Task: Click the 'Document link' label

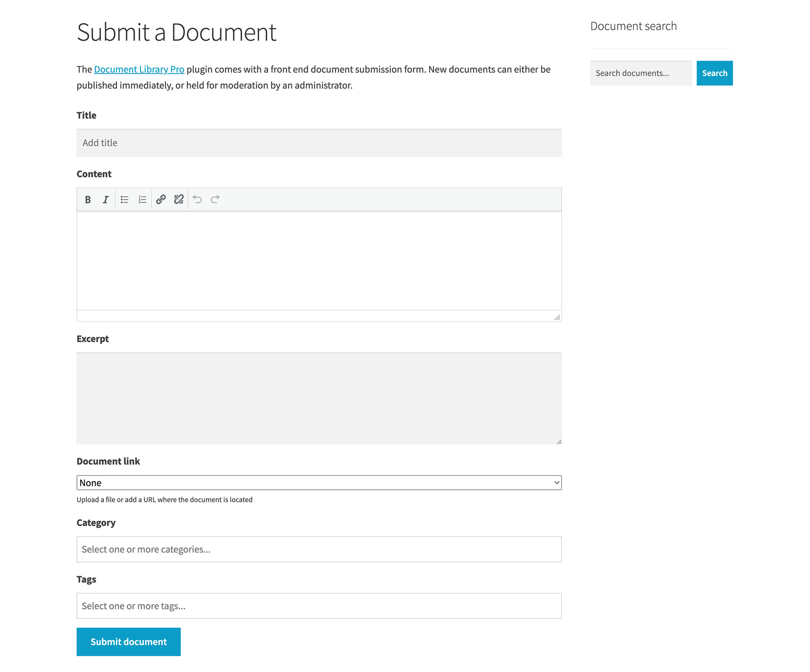Action: pos(108,461)
